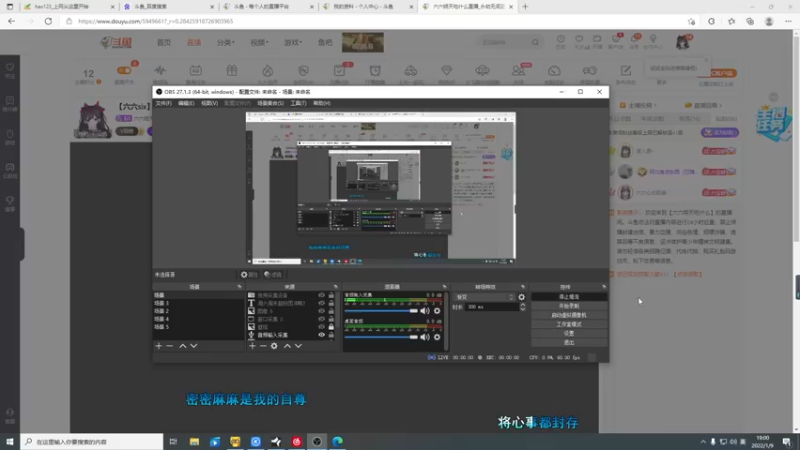Toggle visibility of the text source row
Viewport: 800px width, 450px height.
[321, 303]
